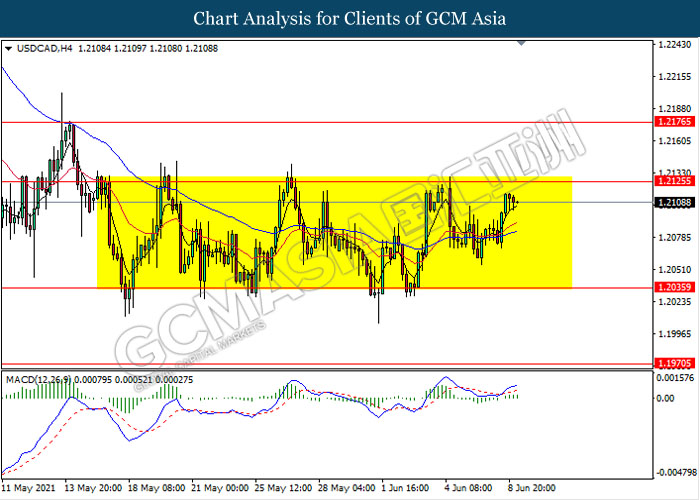This screenshot has width=700, height=500.
Task: Click the 1.19965 price scale value
Action: tap(673, 334)
